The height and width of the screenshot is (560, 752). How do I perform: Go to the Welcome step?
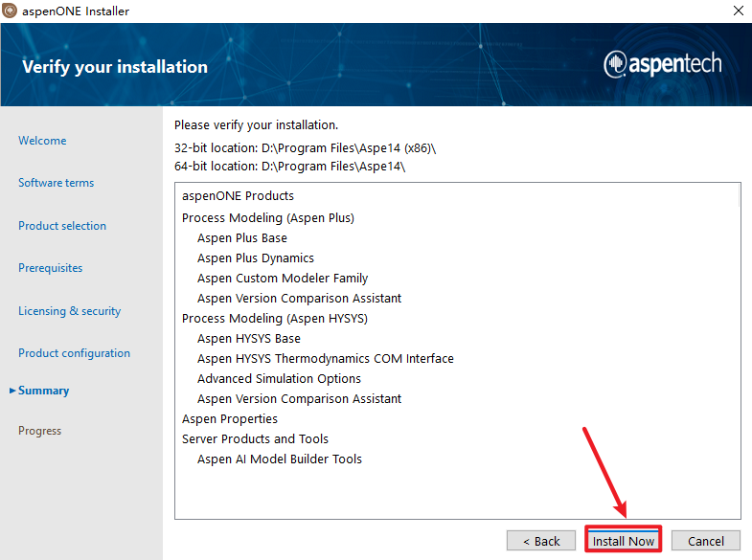click(42, 141)
